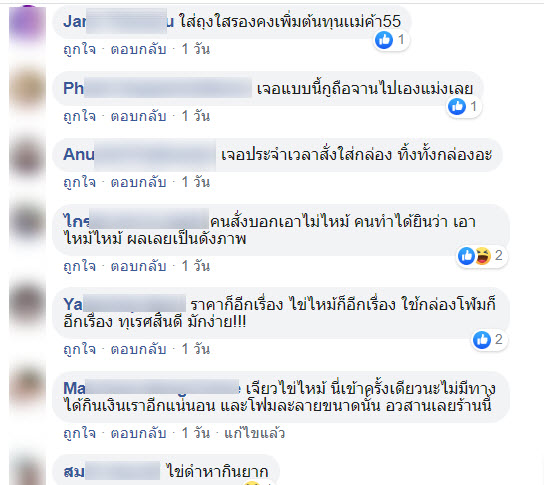The width and height of the screenshot is (544, 485).
Task: Open blurred avatar of the Jar commenter
Action: (x=27, y=23)
